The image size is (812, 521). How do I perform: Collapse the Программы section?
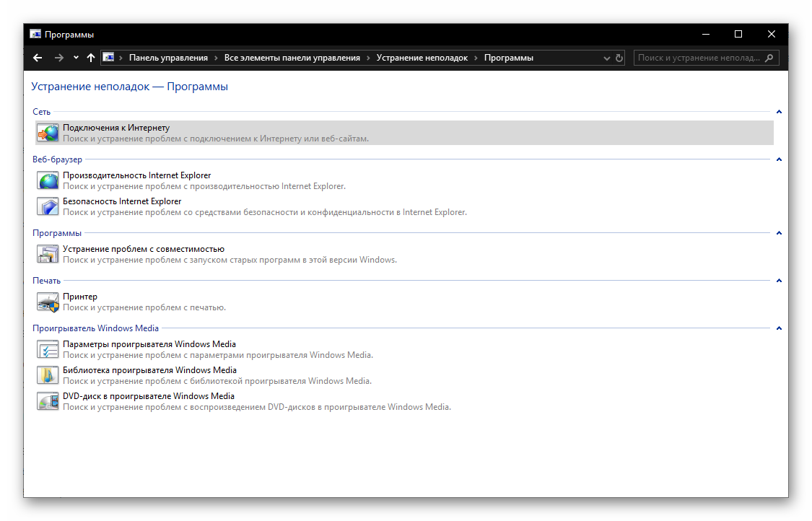tap(779, 233)
